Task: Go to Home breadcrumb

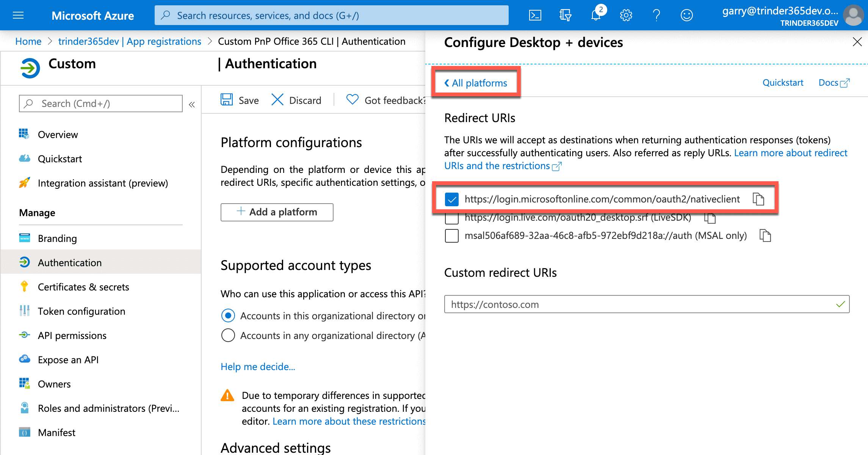Action: tap(28, 41)
